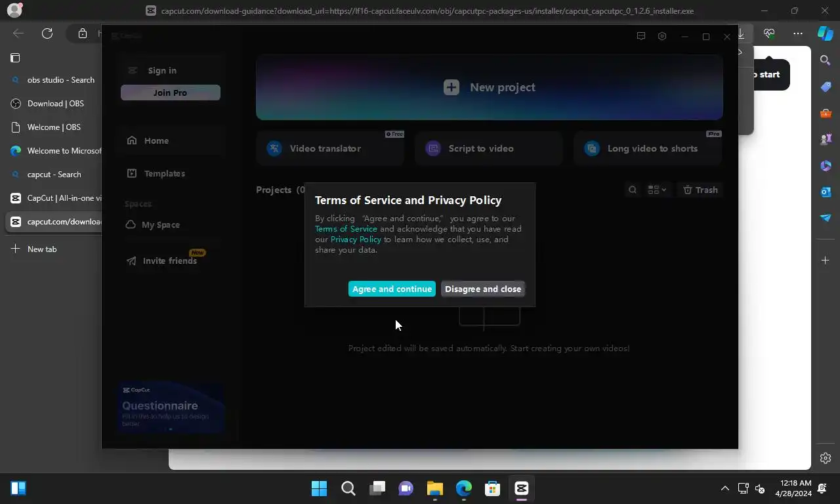Open Edge sidebar Drop paper plane icon
Screen dimensions: 840x504
(x=826, y=218)
